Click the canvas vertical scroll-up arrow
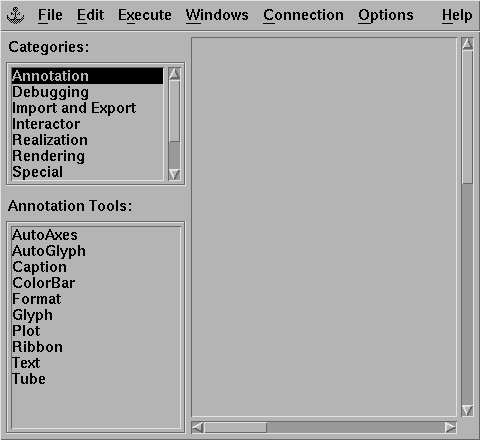480x440 pixels. tap(467, 44)
